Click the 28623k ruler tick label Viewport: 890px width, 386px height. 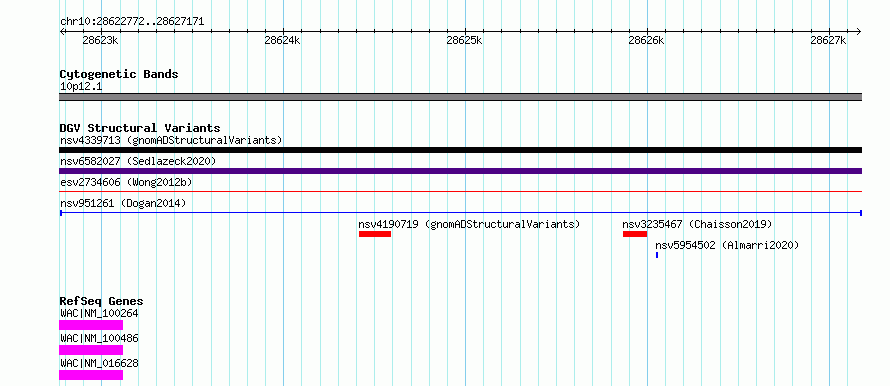click(x=100, y=40)
